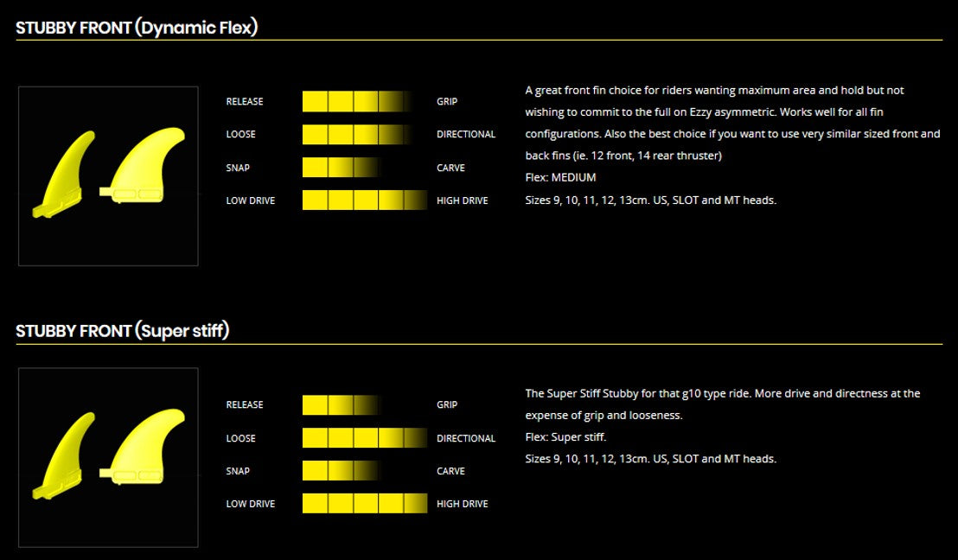958x560 pixels.
Task: Click the HIGH DRIVE label in Dynamic Flex section
Action: pyautogui.click(x=462, y=200)
